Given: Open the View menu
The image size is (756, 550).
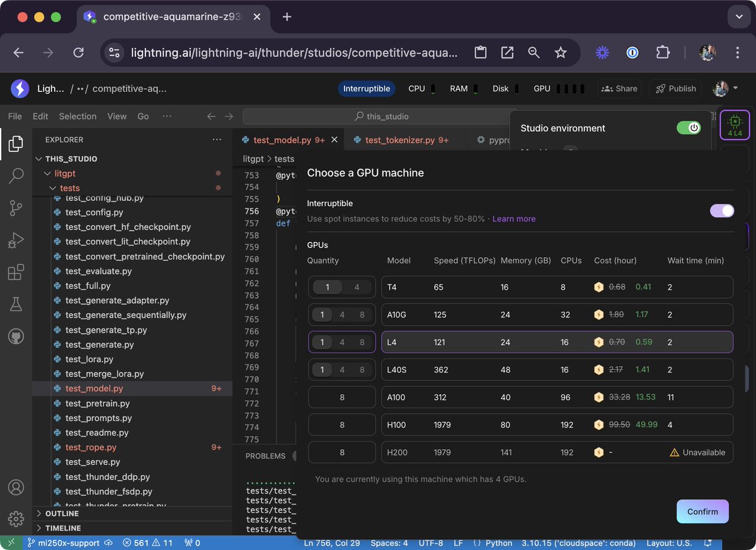Looking at the screenshot, I should pos(117,117).
